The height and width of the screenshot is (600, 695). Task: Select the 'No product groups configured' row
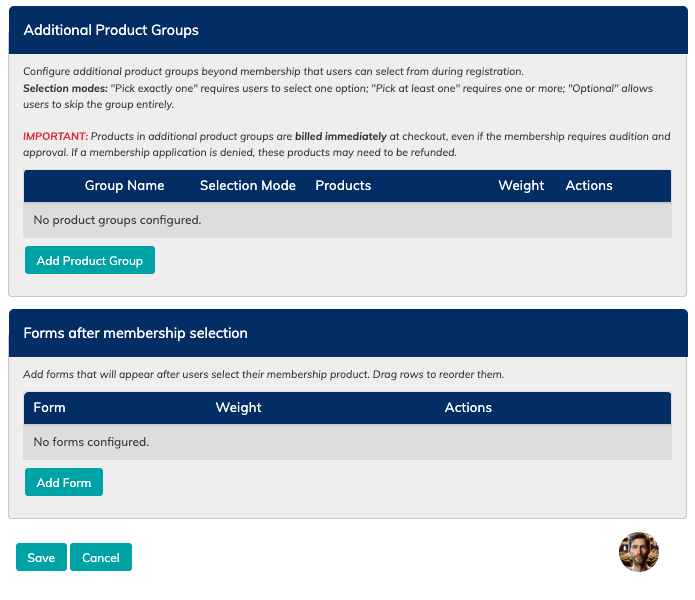click(348, 220)
